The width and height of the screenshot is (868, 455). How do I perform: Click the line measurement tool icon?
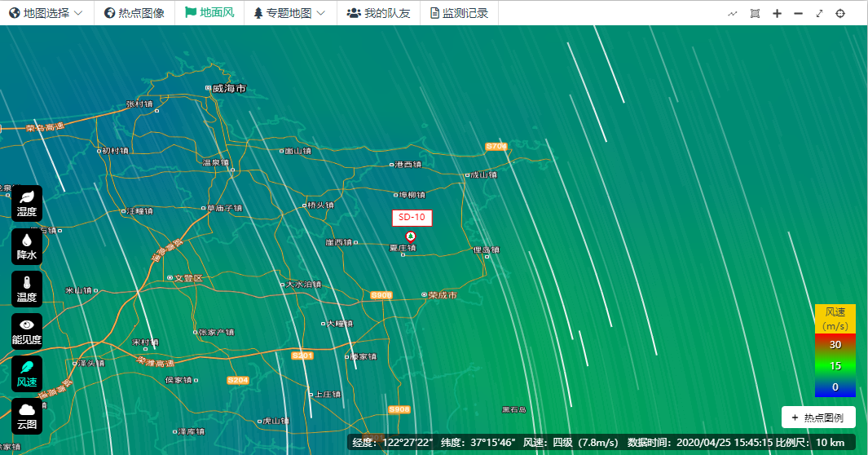click(733, 13)
